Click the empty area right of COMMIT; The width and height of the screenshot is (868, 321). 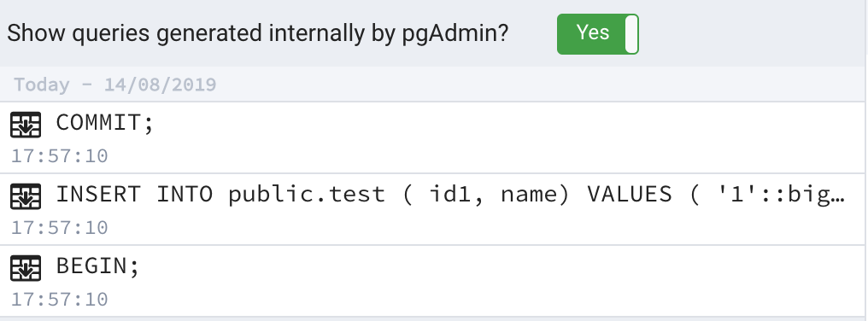pos(509,125)
